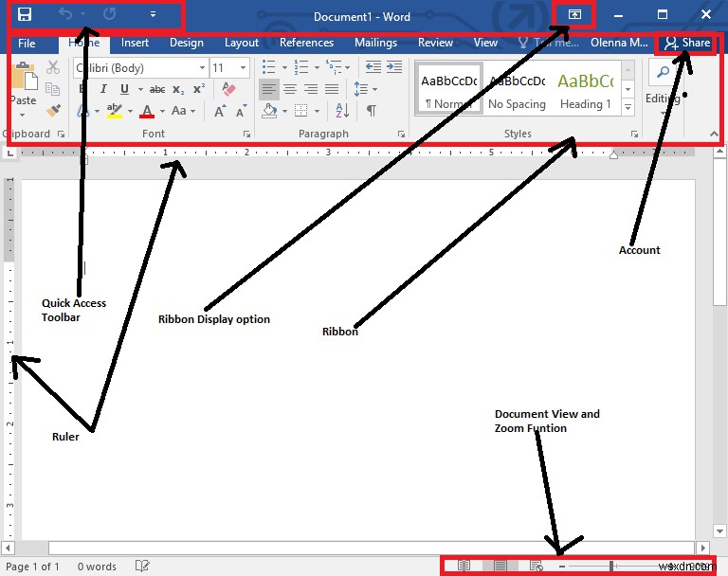The image size is (728, 576).
Task: Switch to Read Mode view icon
Action: pos(464,566)
